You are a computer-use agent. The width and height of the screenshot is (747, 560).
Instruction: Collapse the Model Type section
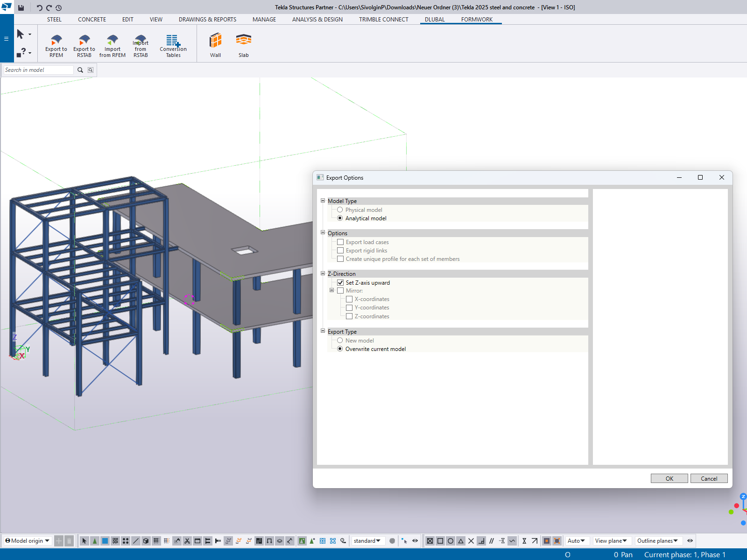(323, 201)
